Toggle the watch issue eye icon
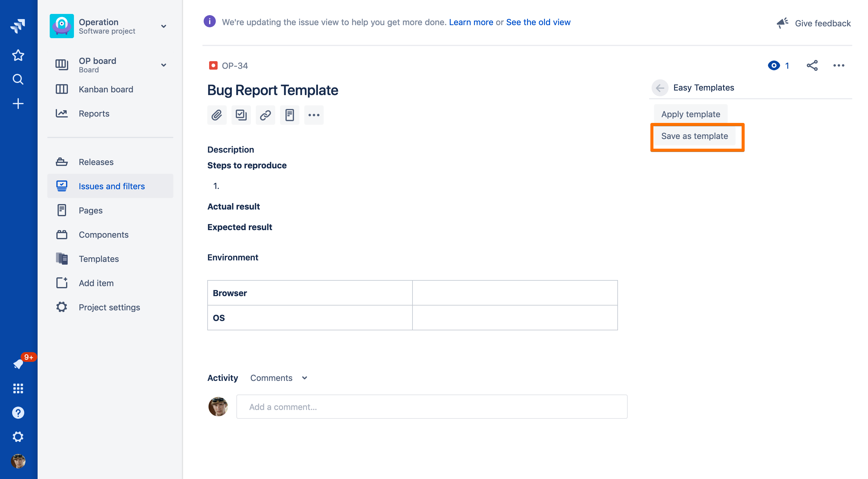 pyautogui.click(x=774, y=65)
